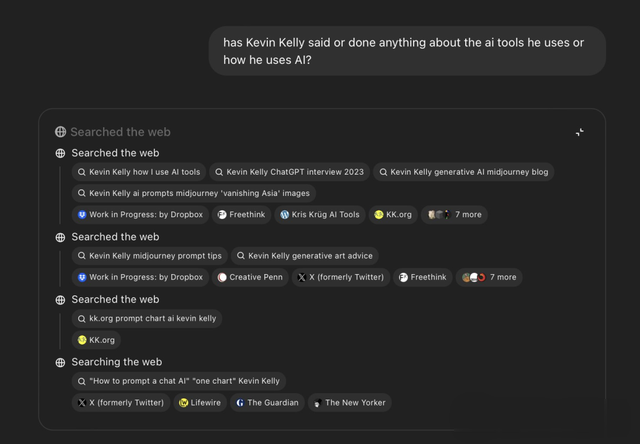Screen dimensions: 640x444
Task: Open the Kris Krüg AI Tools source
Action: click(x=320, y=215)
